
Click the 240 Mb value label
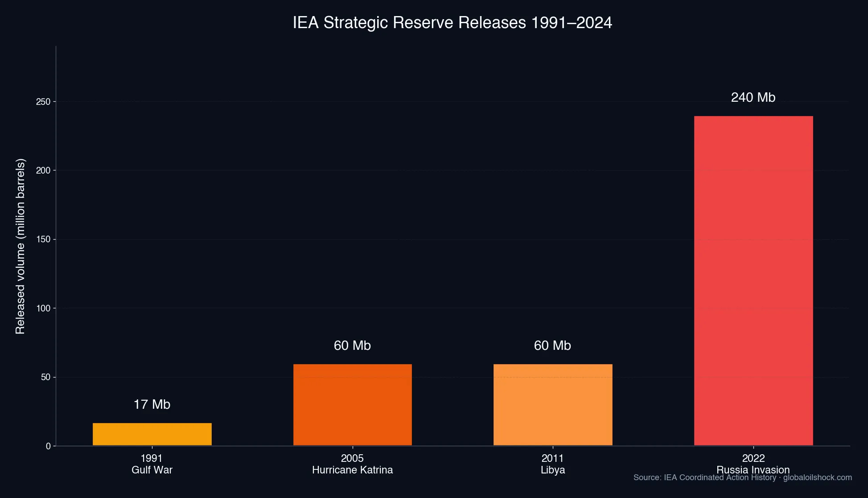[753, 97]
